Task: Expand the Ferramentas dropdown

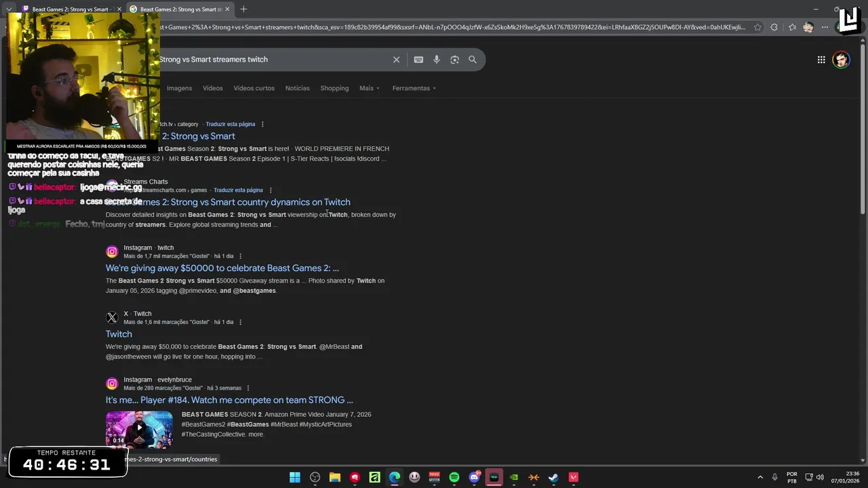Action: 414,88
